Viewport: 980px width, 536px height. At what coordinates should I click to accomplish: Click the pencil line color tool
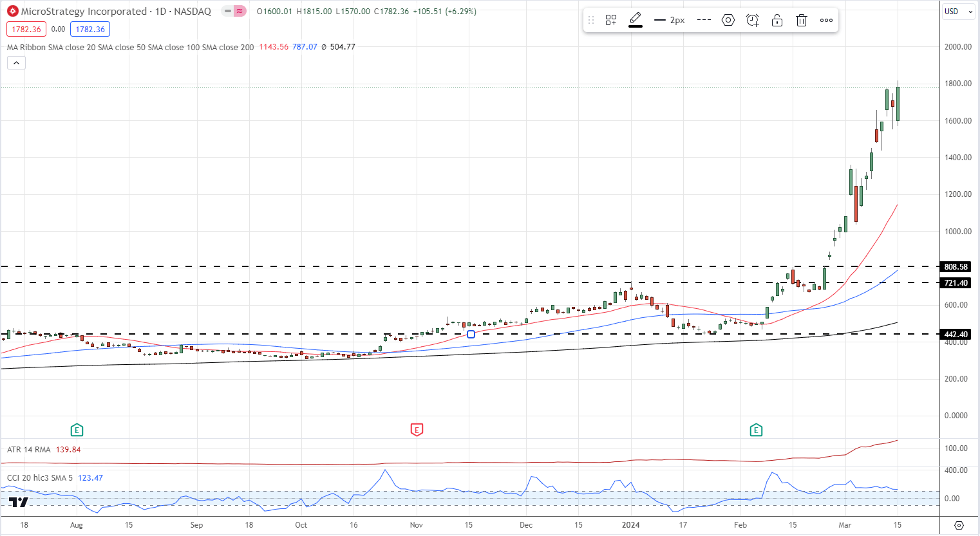[x=636, y=19]
